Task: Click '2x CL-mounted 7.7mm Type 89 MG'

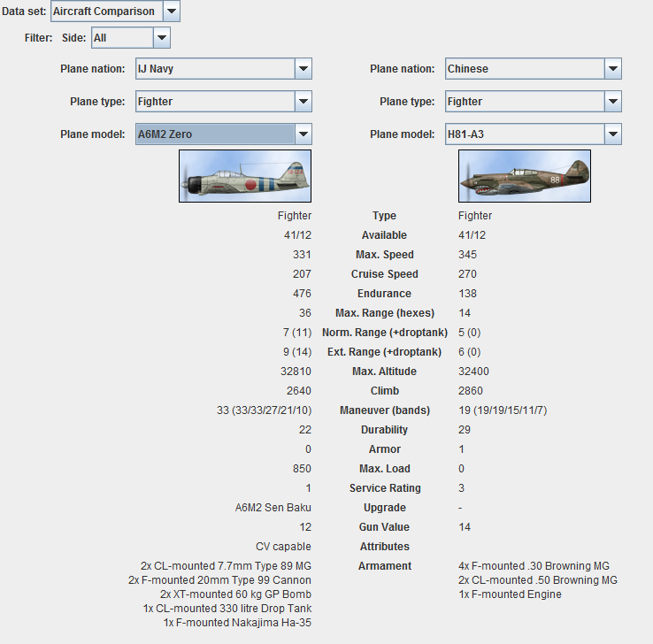Action: [227, 566]
